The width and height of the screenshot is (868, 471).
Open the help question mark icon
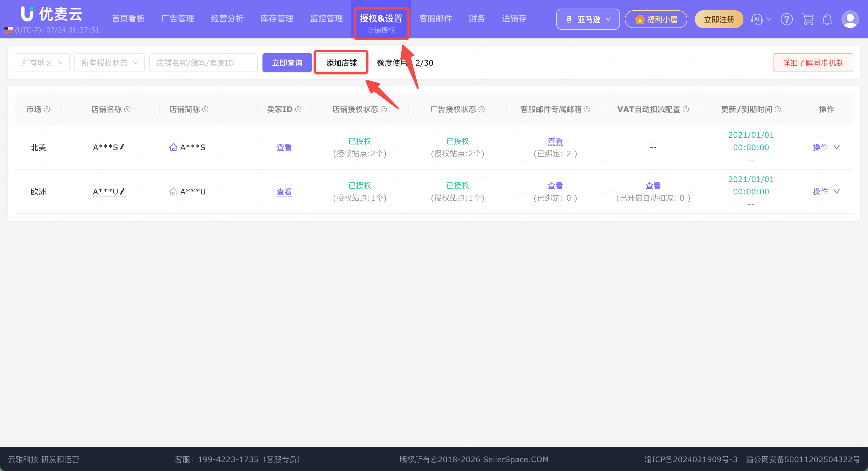[787, 19]
